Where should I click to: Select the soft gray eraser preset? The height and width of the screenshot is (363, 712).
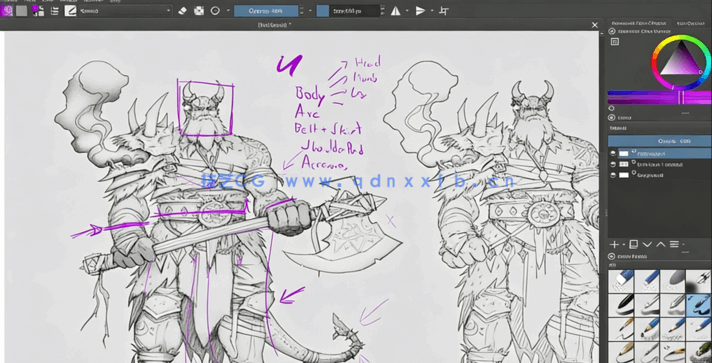pyautogui.click(x=672, y=281)
